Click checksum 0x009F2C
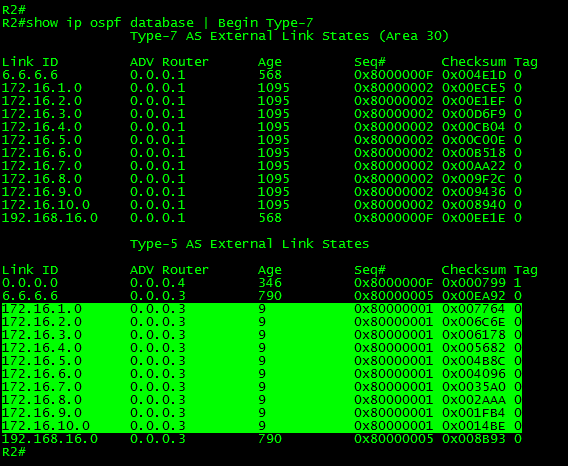 473,179
